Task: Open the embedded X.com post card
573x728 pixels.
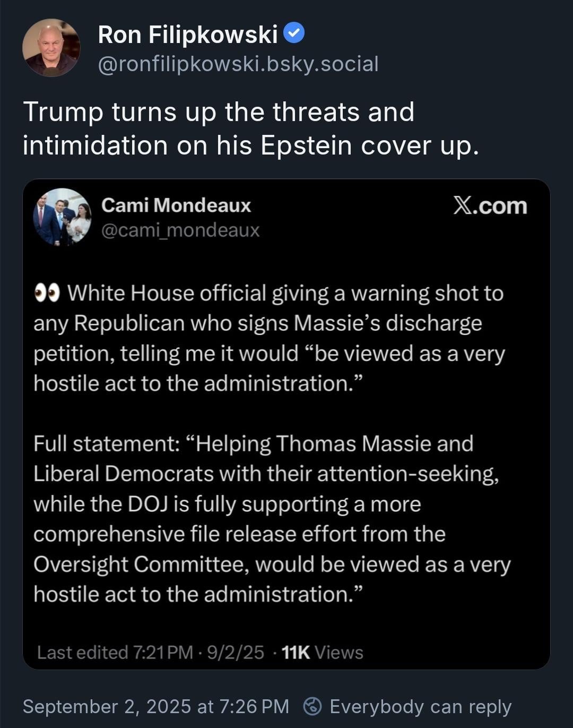Action: (286, 424)
